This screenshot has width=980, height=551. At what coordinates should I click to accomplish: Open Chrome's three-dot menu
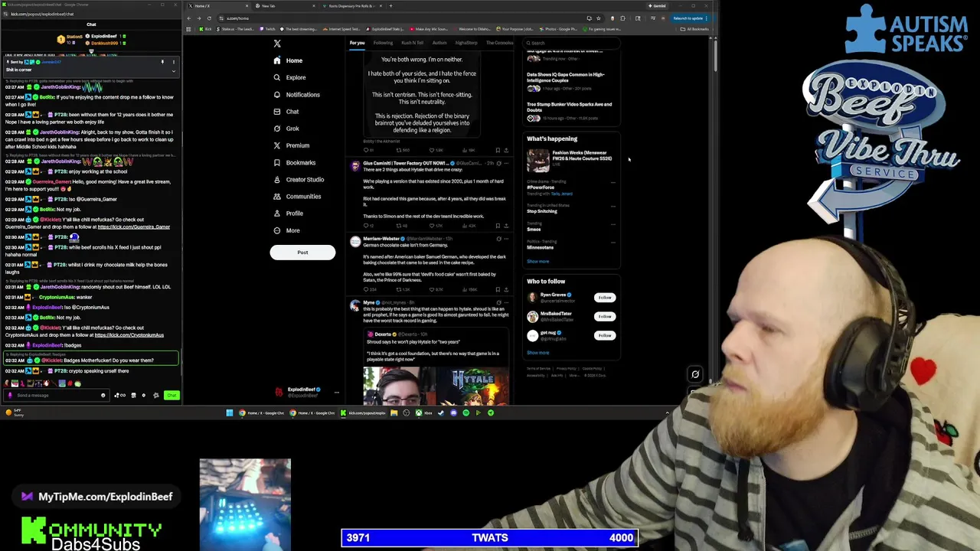click(707, 18)
